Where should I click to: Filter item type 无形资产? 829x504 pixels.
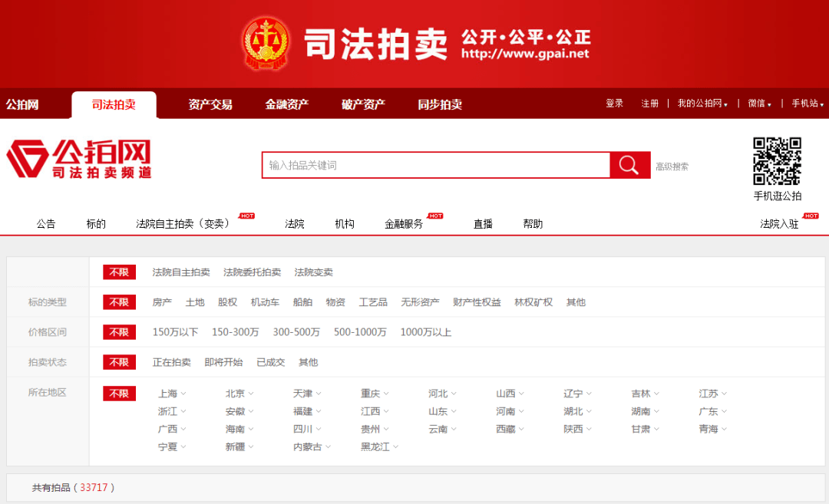click(420, 302)
